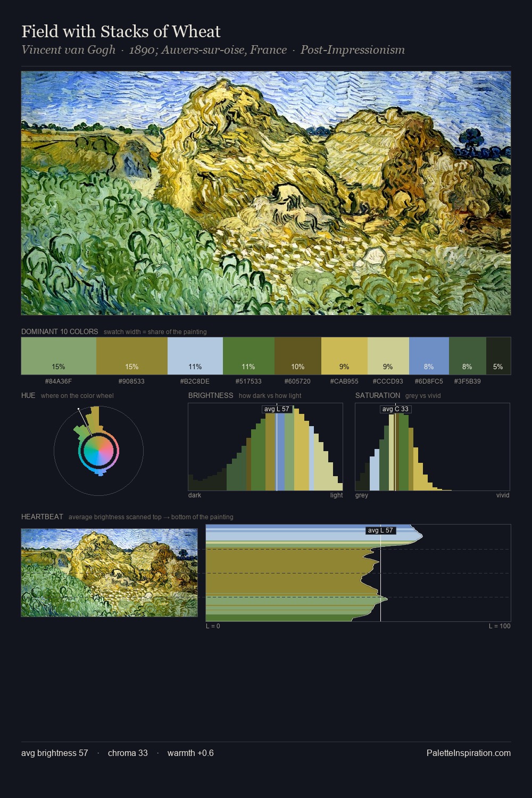
Task: Click the 'avg brightness 57' footer stat
Action: point(55,753)
